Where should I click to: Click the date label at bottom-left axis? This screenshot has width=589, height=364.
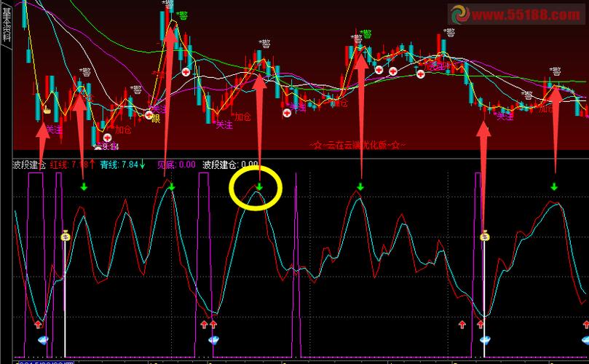click(x=44, y=360)
